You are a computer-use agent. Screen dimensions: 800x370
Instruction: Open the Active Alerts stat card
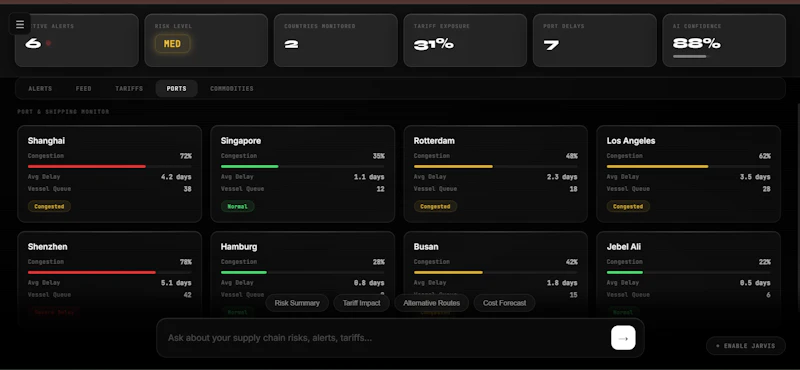click(77, 40)
